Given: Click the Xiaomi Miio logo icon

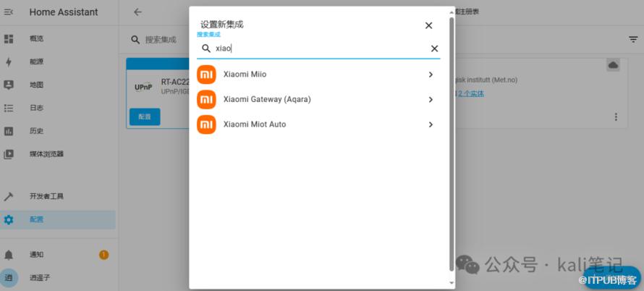Looking at the screenshot, I should [206, 75].
